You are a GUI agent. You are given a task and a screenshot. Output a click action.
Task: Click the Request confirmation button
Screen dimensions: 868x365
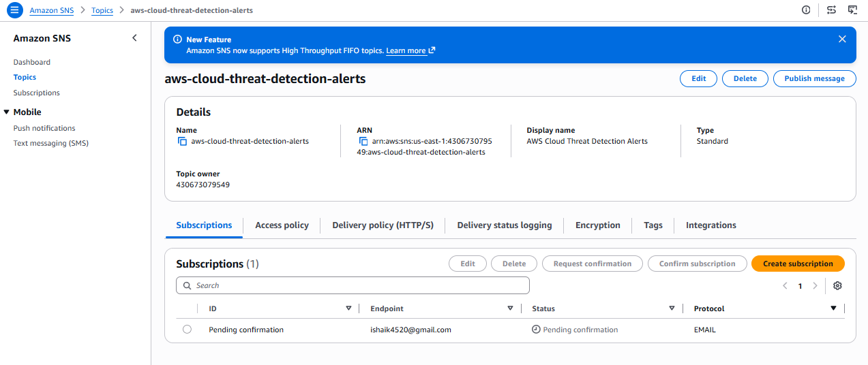[x=593, y=264]
